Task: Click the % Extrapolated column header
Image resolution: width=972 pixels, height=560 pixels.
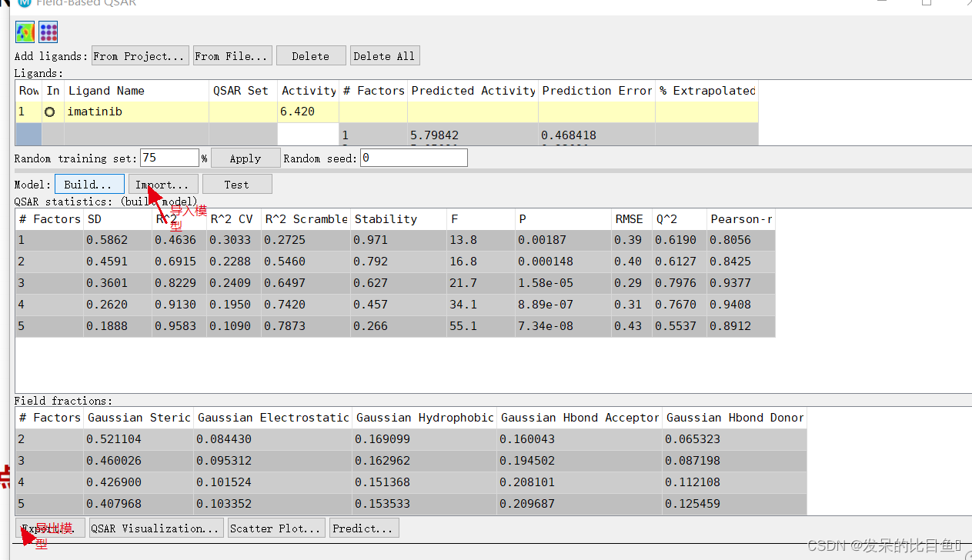Action: (706, 91)
